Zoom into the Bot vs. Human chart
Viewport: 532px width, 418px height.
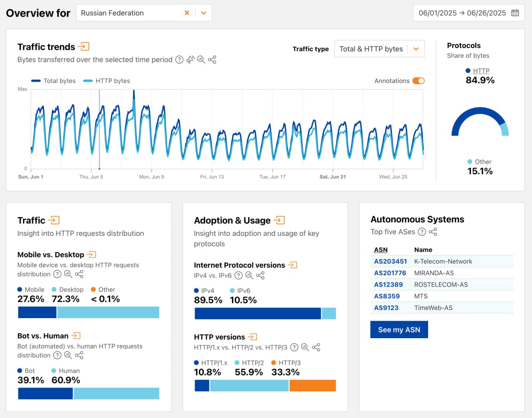tap(68, 355)
